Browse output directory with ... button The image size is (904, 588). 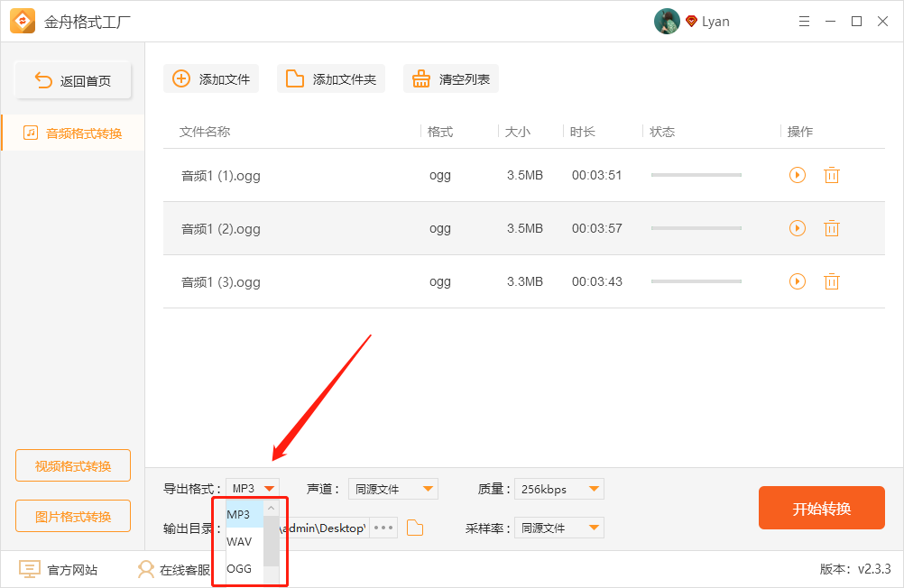[383, 528]
